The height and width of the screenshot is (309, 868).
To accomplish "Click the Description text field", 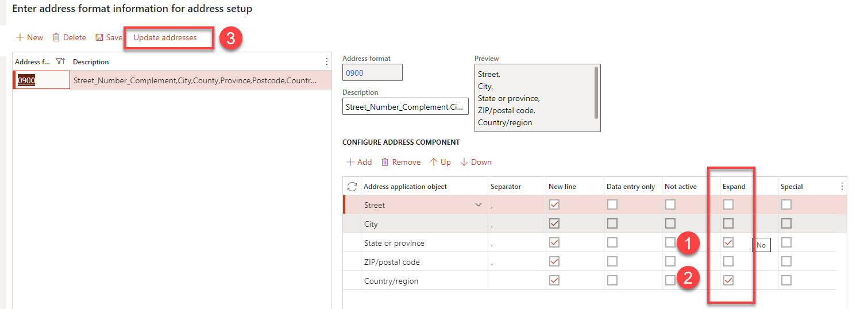I will point(405,107).
